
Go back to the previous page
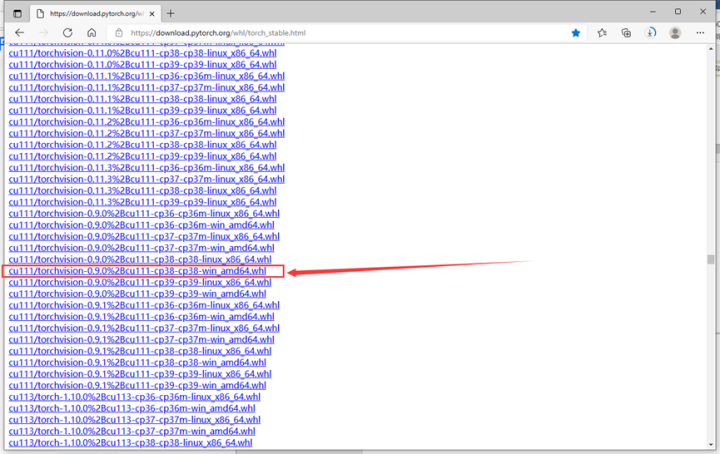[19, 33]
